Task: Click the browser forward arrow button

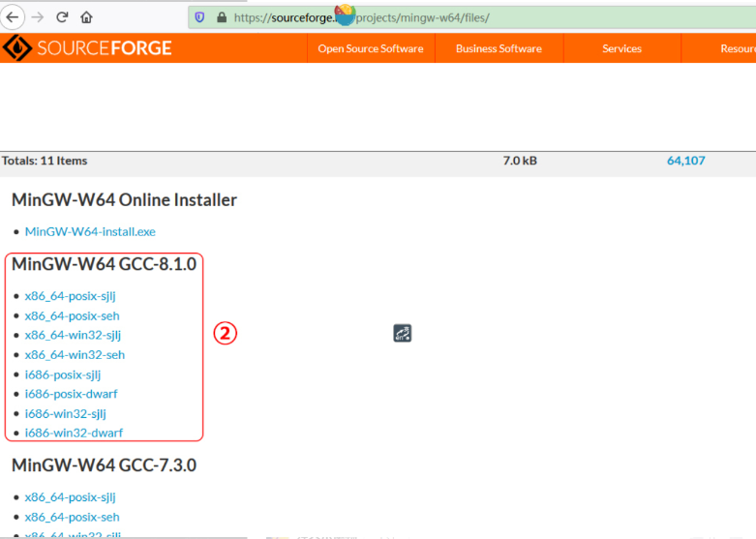Action: (x=38, y=16)
